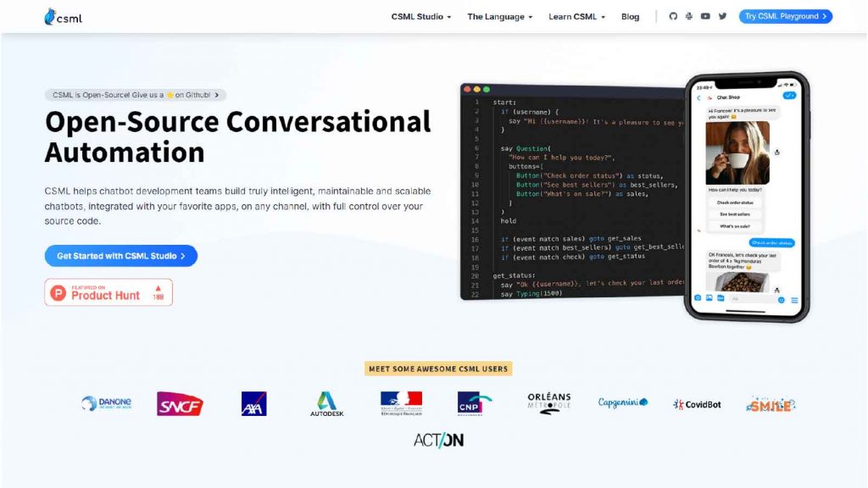Expand the Learn CSML menu
The image size is (868, 488).
coord(576,17)
